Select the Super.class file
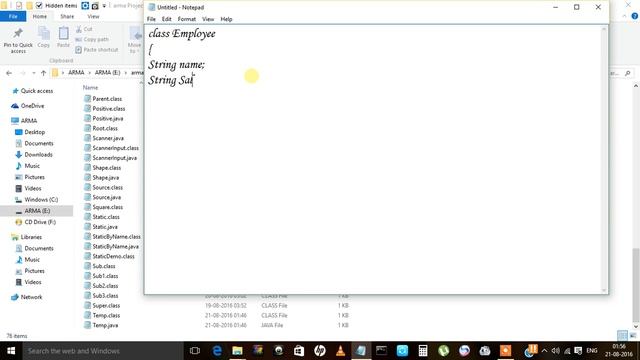Viewport: 640px width, 360px height. click(106, 306)
